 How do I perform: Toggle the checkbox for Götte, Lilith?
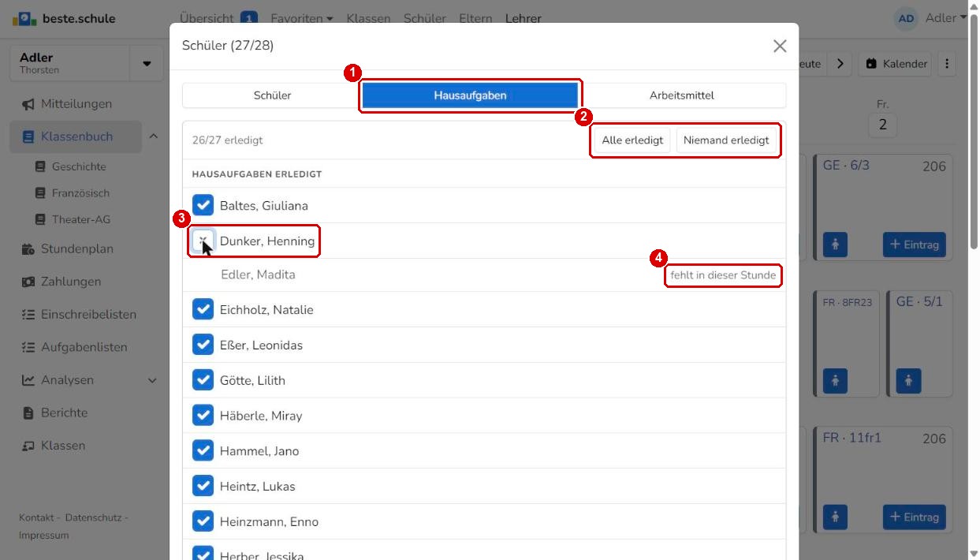click(203, 380)
